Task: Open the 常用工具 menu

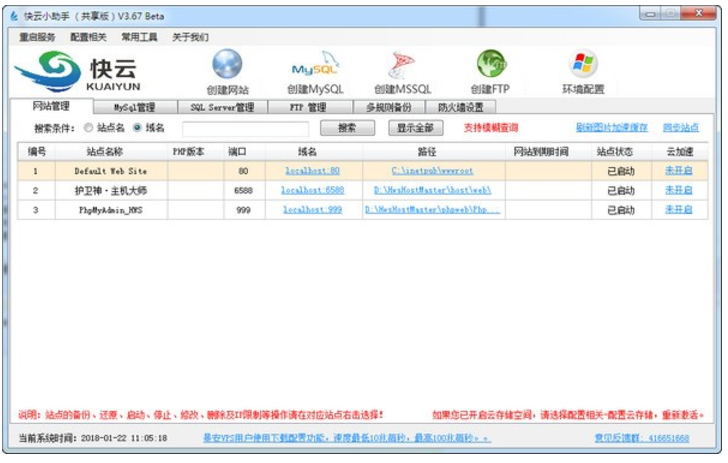Action: pyautogui.click(x=139, y=37)
